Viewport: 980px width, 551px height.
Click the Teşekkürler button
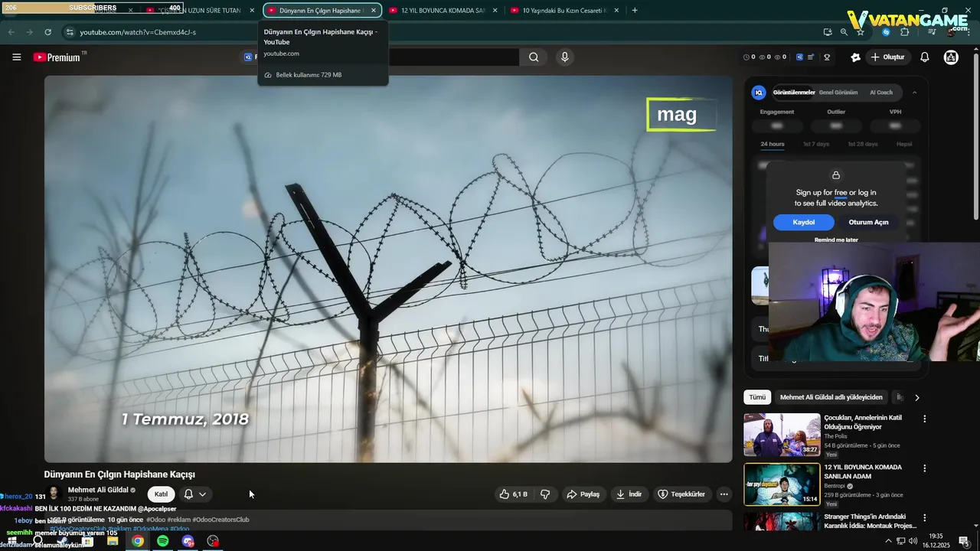[x=681, y=494]
